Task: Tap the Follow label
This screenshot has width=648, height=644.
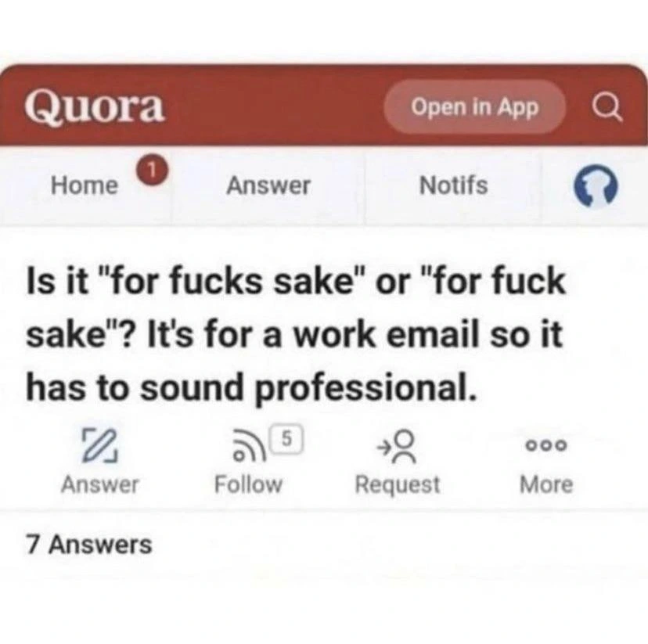Action: [x=248, y=484]
